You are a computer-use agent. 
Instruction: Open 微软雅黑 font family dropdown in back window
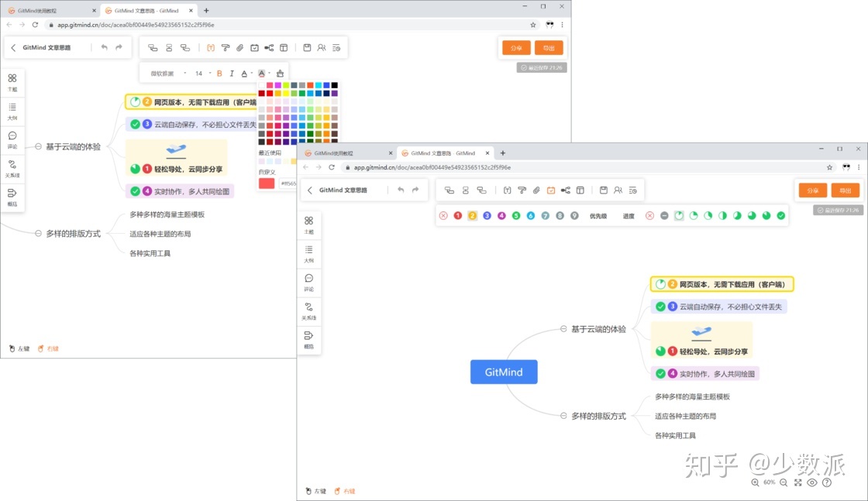(x=167, y=73)
